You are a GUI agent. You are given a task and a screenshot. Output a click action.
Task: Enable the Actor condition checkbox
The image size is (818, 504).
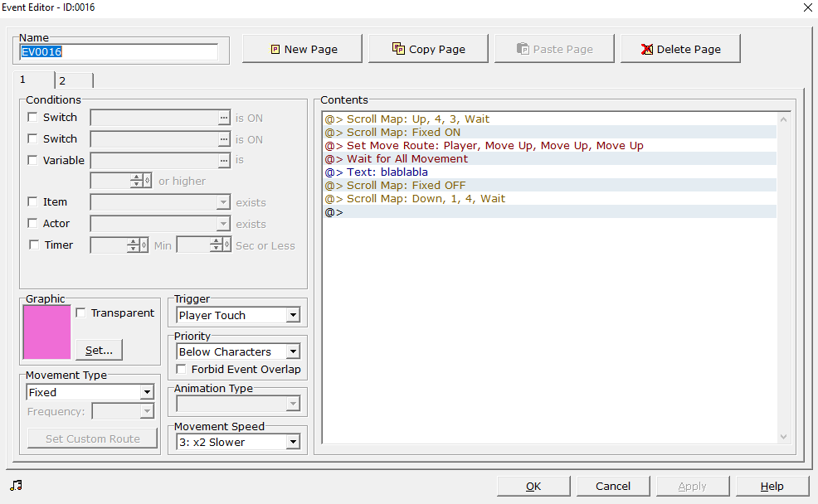tap(32, 223)
